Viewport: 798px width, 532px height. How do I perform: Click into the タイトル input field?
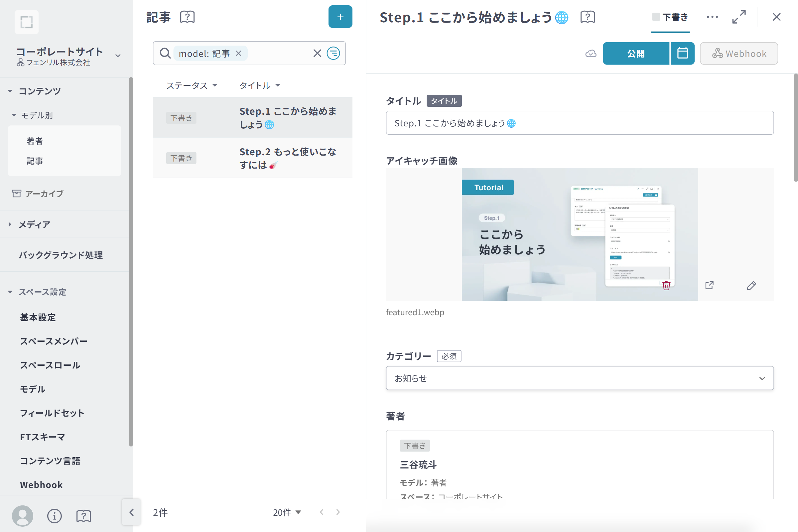click(x=580, y=123)
